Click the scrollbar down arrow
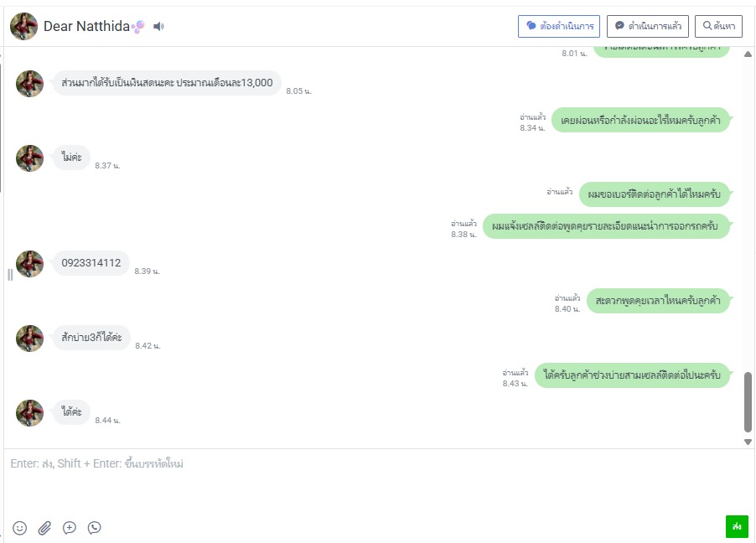The width and height of the screenshot is (756, 543). coord(748,442)
